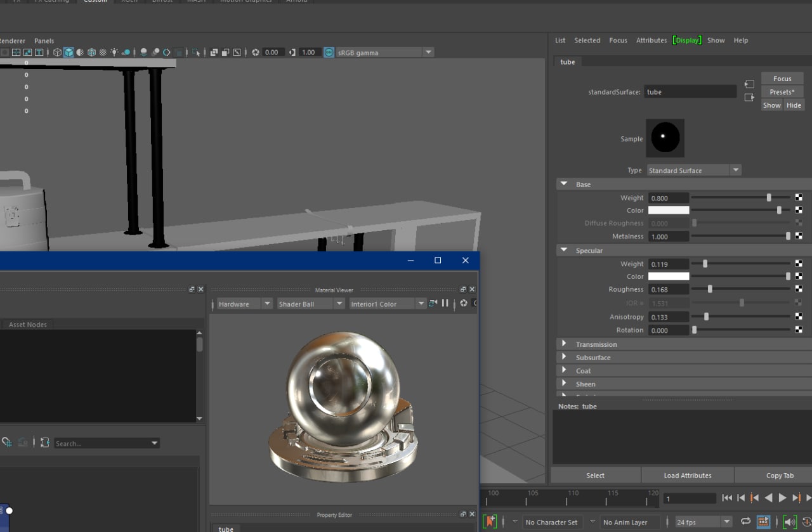Step back to previous key
812x532 pixels.
pos(754,498)
